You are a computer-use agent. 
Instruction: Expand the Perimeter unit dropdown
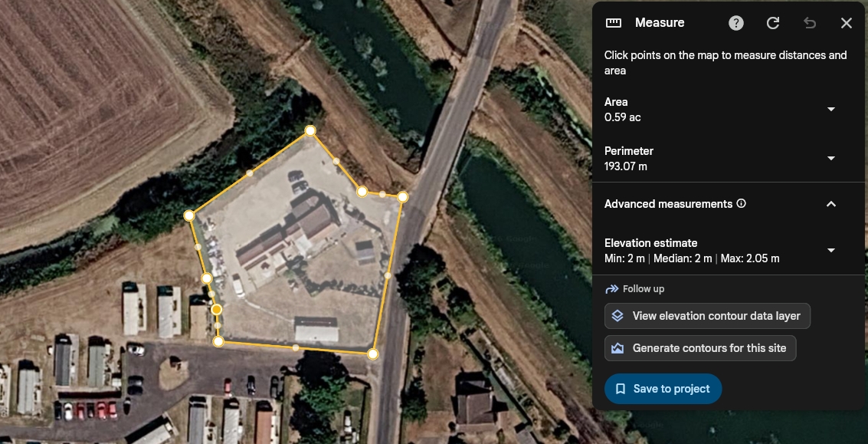(x=831, y=159)
